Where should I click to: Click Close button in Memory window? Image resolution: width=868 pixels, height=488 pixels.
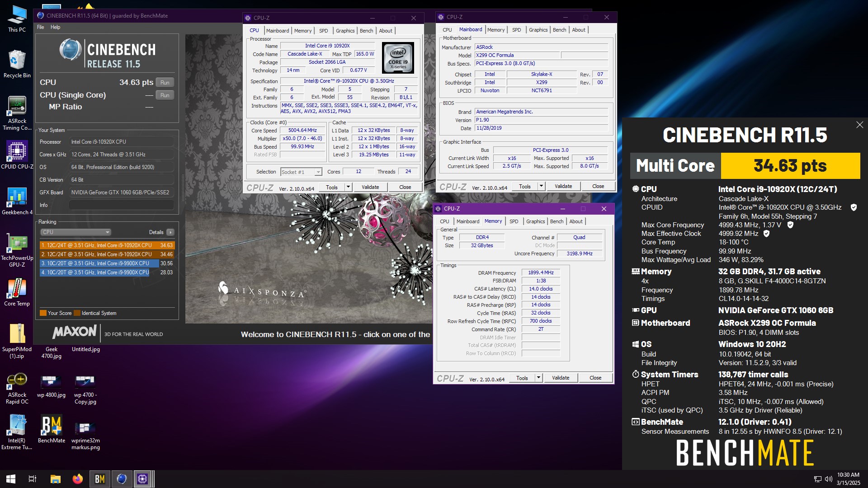[595, 378]
